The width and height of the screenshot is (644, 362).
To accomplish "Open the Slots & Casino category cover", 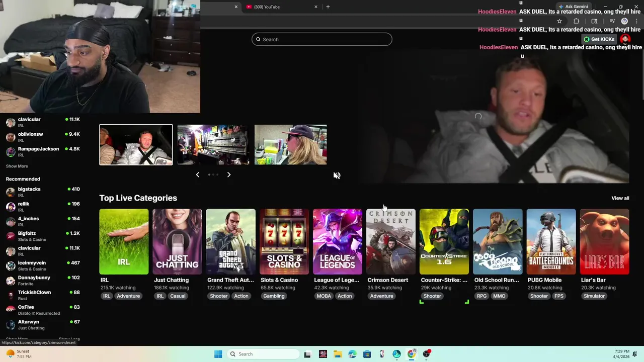I will pyautogui.click(x=284, y=242).
